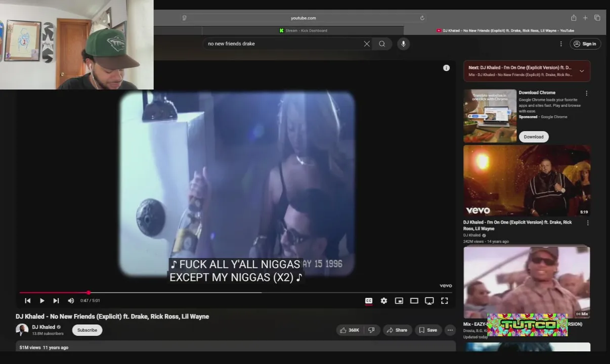Open I'm On One video thumbnail
This screenshot has height=364, width=610.
[527, 181]
